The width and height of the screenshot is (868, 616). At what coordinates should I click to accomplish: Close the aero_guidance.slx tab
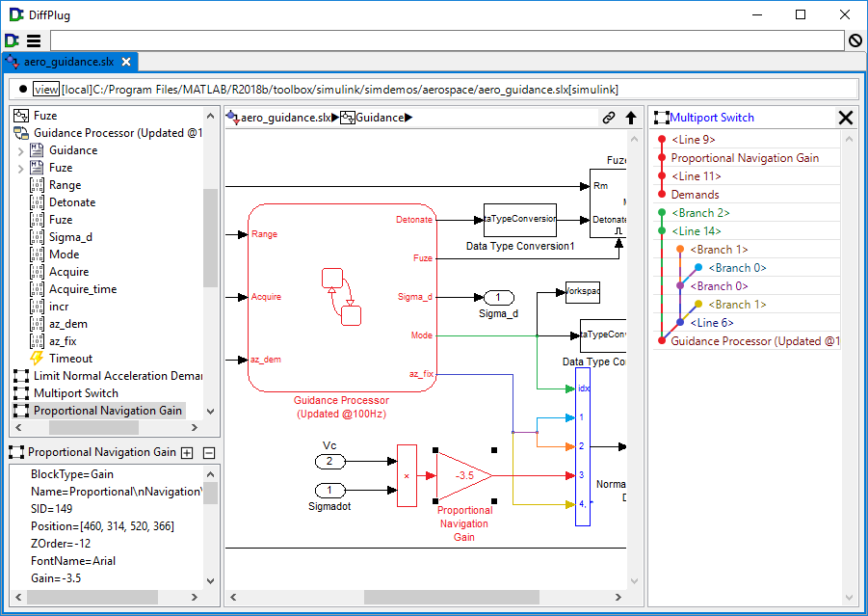click(126, 62)
